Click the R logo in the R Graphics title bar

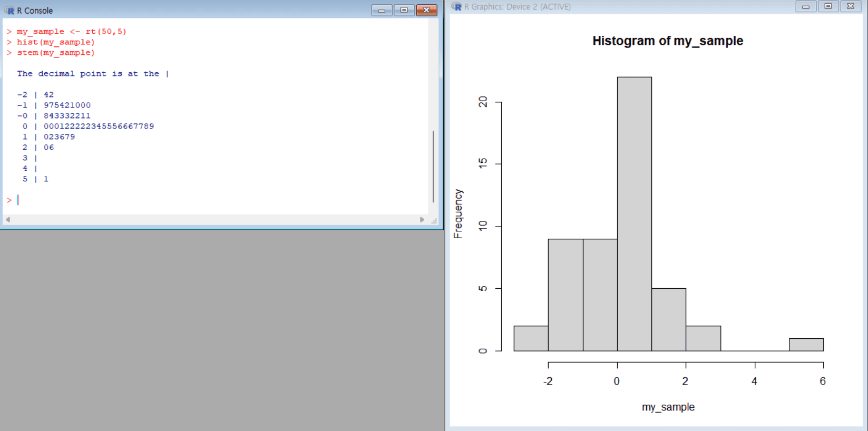pos(457,7)
